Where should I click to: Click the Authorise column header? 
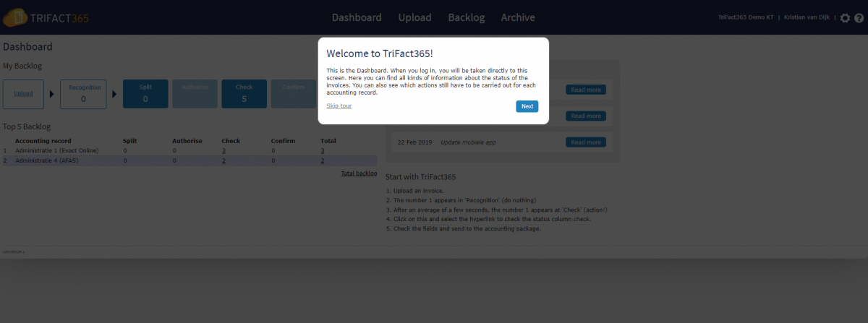point(187,141)
